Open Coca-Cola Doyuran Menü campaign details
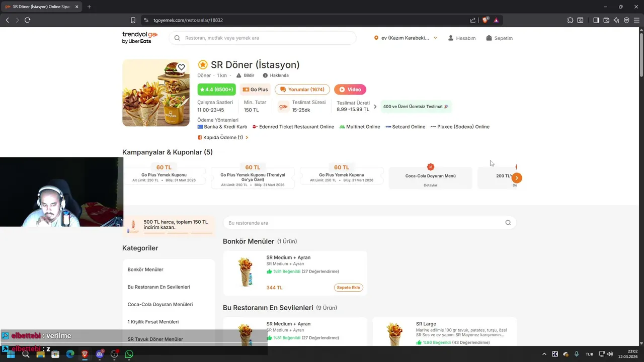 click(x=430, y=178)
